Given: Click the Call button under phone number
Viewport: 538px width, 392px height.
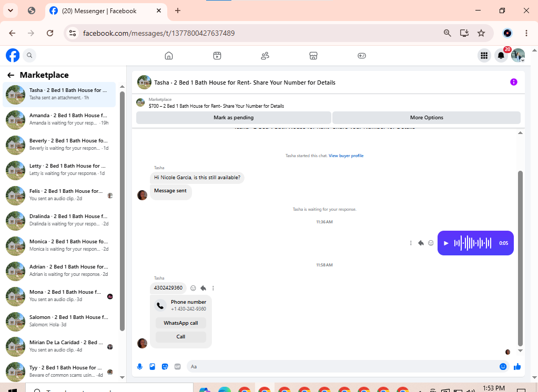Looking at the screenshot, I should 181,337.
